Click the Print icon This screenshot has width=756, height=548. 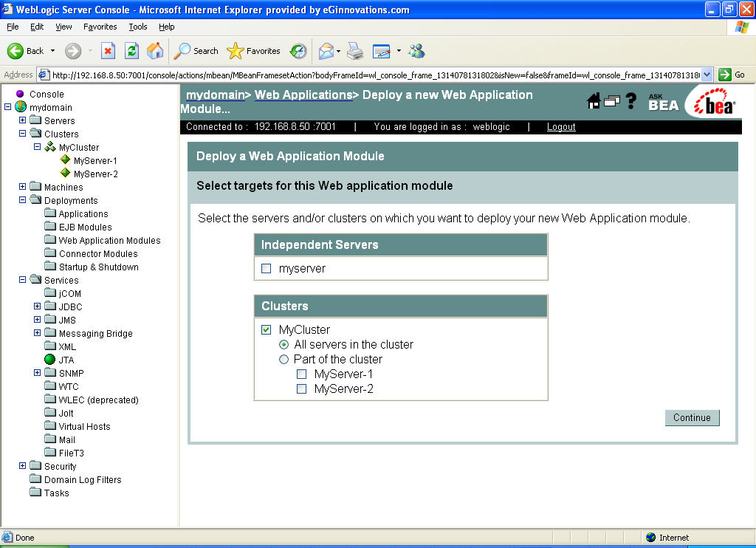pyautogui.click(x=355, y=51)
